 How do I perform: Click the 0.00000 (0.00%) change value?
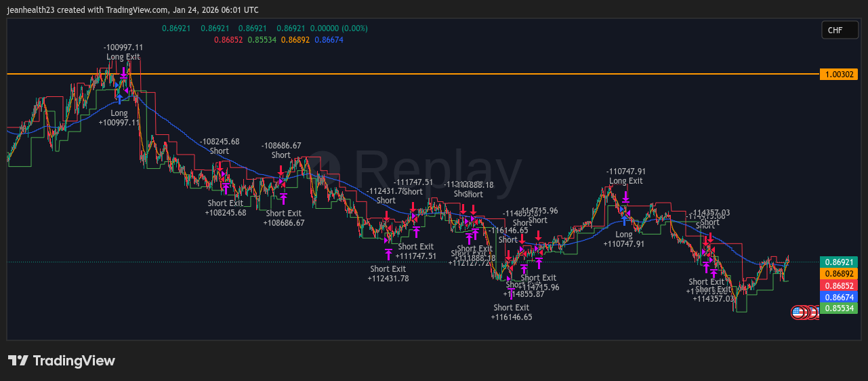pyautogui.click(x=339, y=28)
